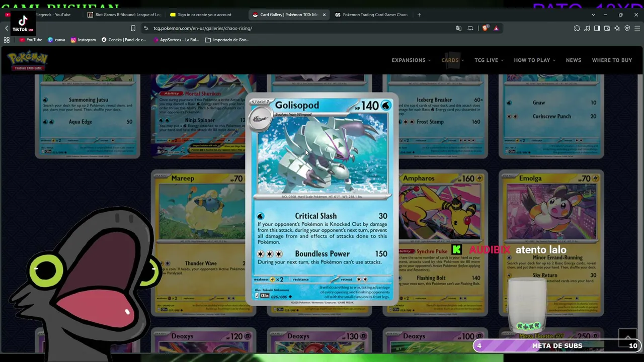Screen dimensions: 644x362
Task: Minimize the browser window
Action: (x=605, y=15)
